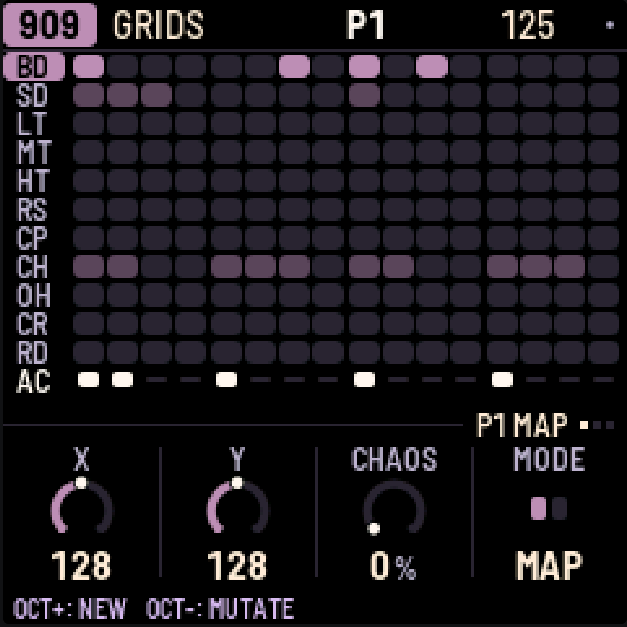This screenshot has height=627, width=627.
Task: Toggle CH row step 15
Action: coord(569,266)
